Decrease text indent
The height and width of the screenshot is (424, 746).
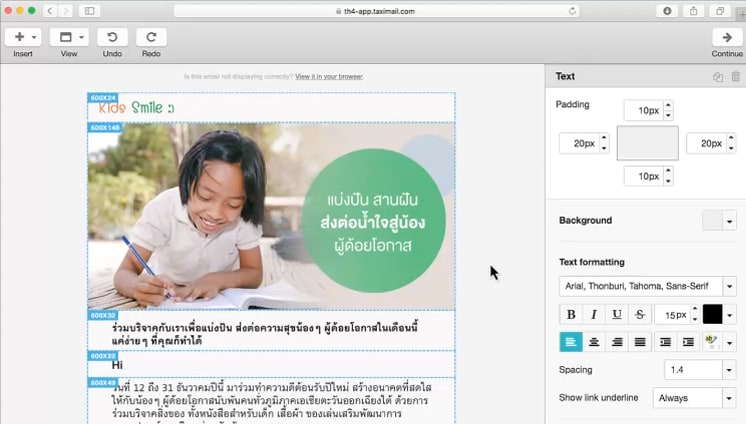coord(666,342)
